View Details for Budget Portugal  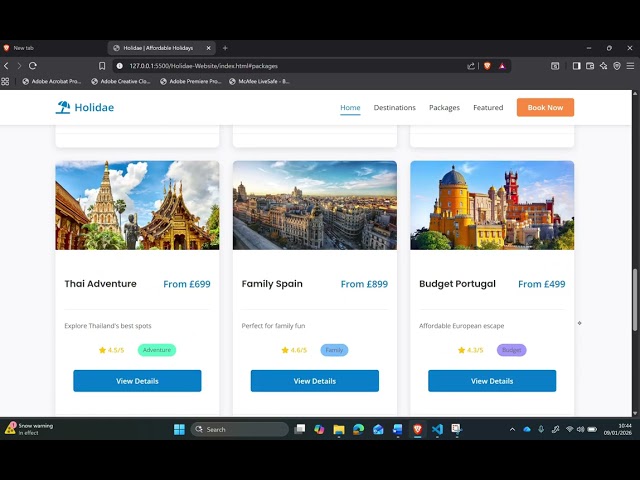[x=492, y=381]
